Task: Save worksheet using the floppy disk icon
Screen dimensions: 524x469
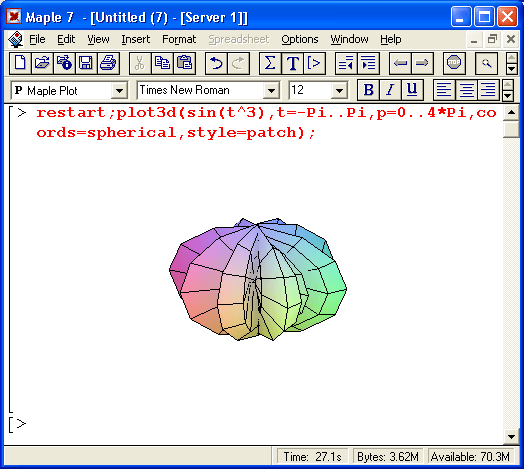Action: coord(86,63)
